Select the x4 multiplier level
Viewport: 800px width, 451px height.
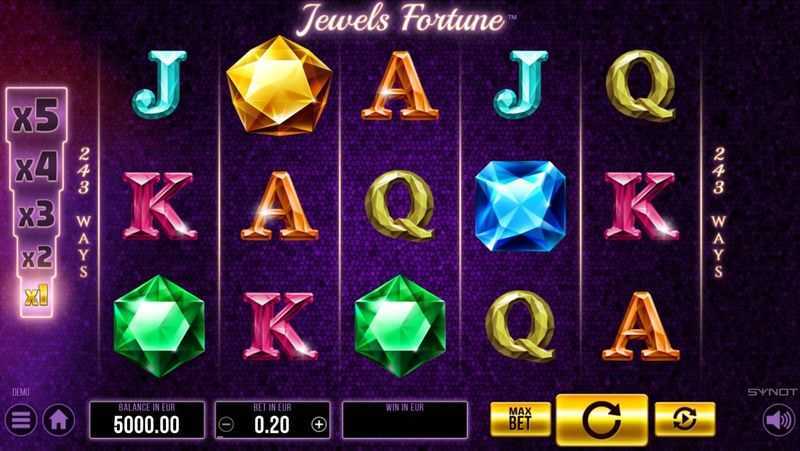[37, 168]
